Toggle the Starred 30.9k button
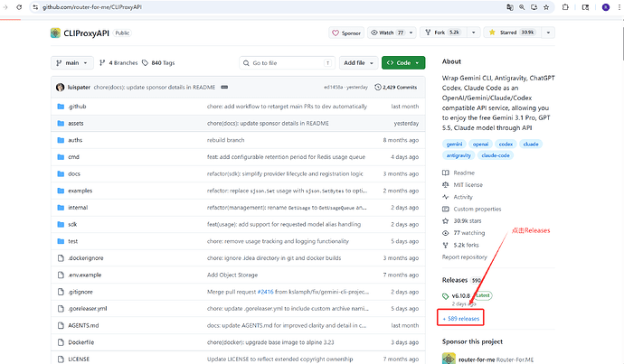This screenshot has width=624, height=364. [x=513, y=33]
